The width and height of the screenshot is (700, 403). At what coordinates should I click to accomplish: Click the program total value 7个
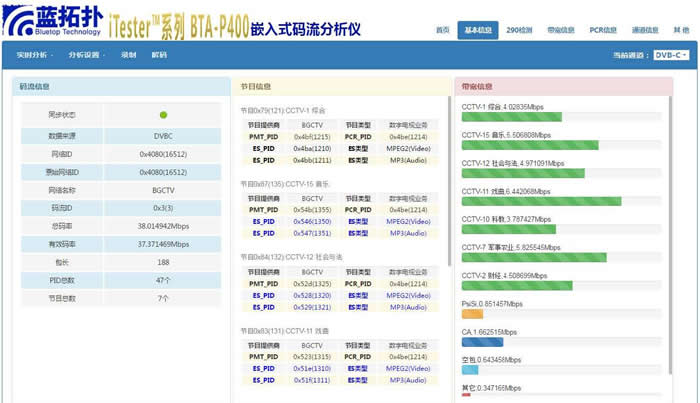163,298
